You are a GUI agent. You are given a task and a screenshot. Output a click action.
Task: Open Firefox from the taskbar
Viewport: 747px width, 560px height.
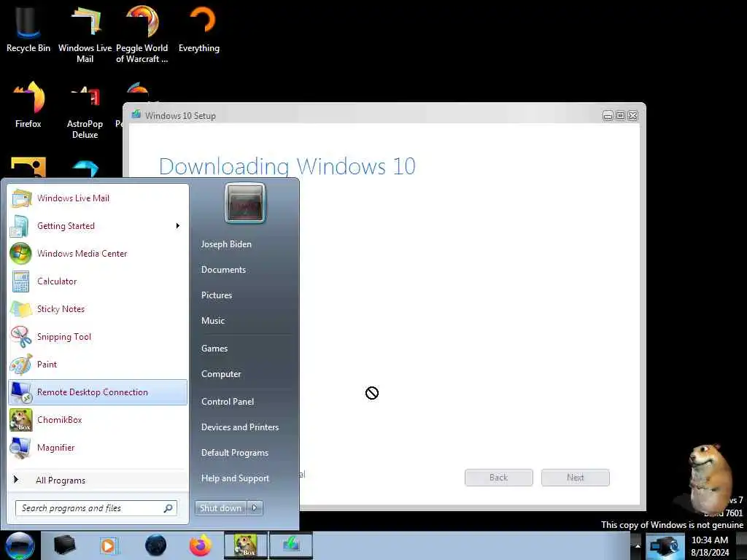point(201,545)
